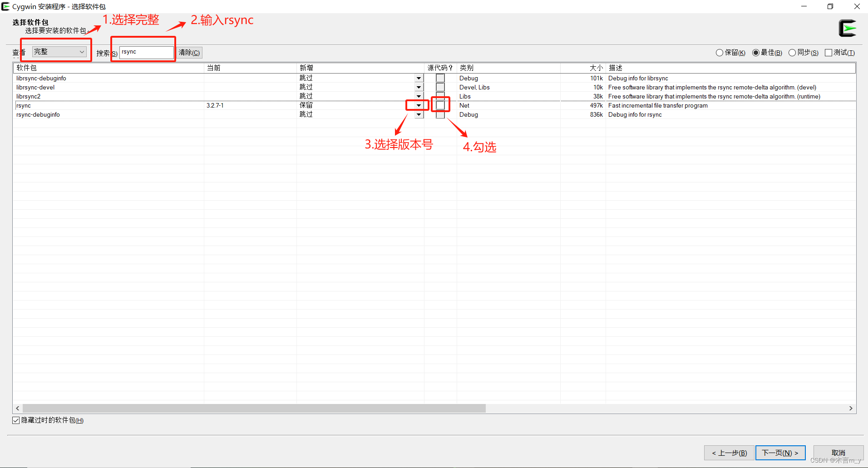868x468 pixels.
Task: Tick source checkbox for librsync2
Action: 440,95
